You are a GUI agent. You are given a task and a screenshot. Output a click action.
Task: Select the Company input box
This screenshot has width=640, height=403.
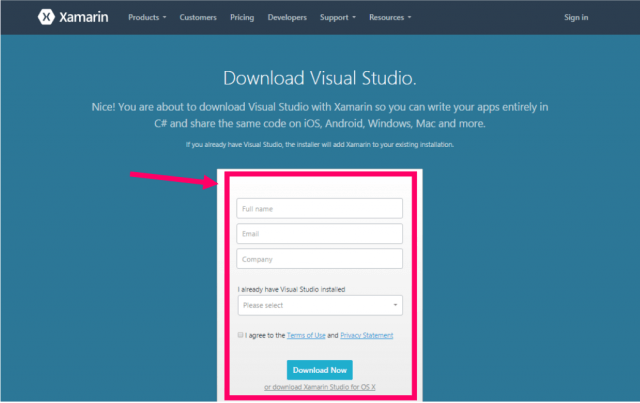pyautogui.click(x=319, y=259)
